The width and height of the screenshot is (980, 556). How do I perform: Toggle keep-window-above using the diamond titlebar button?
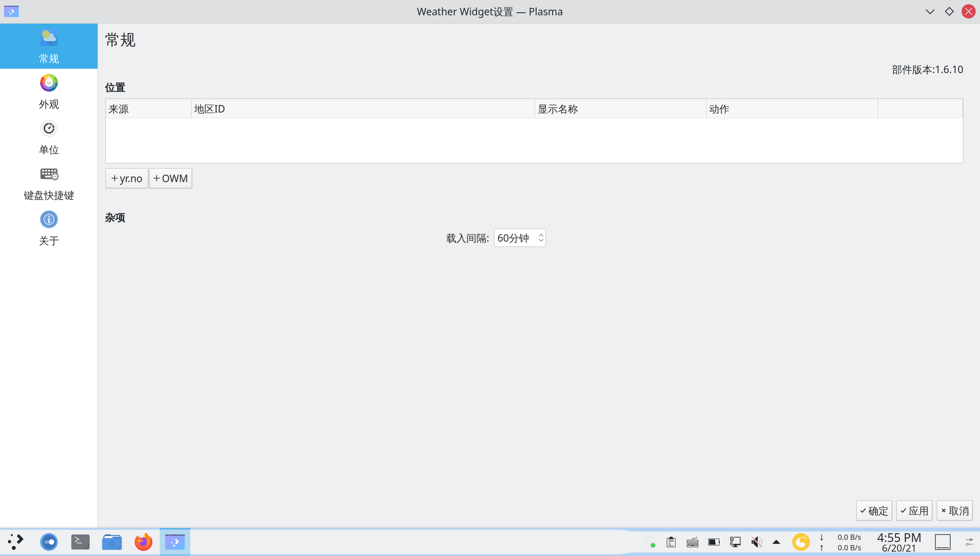coord(949,11)
